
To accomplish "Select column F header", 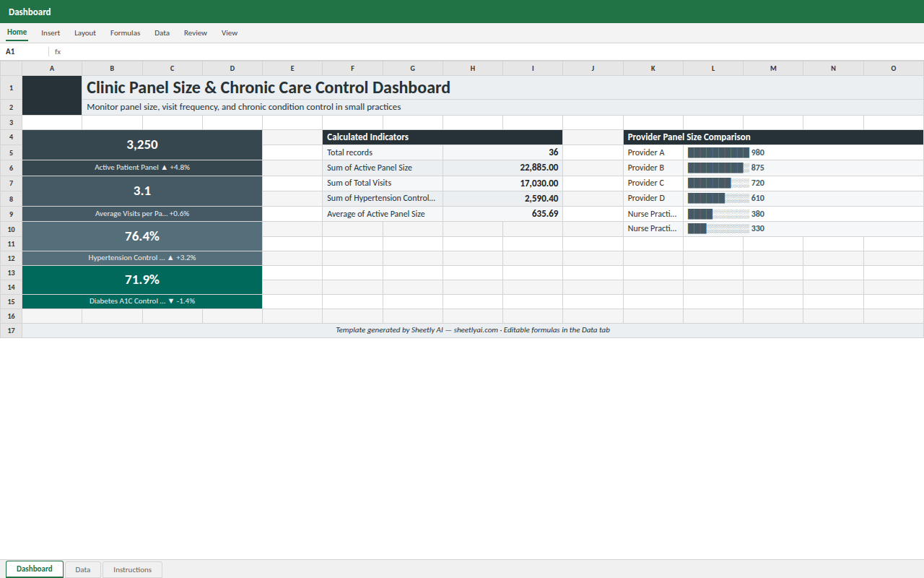I will pos(352,69).
